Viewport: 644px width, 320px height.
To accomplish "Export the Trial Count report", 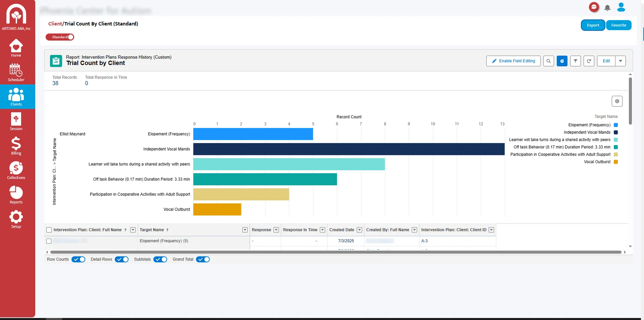I will click(593, 25).
